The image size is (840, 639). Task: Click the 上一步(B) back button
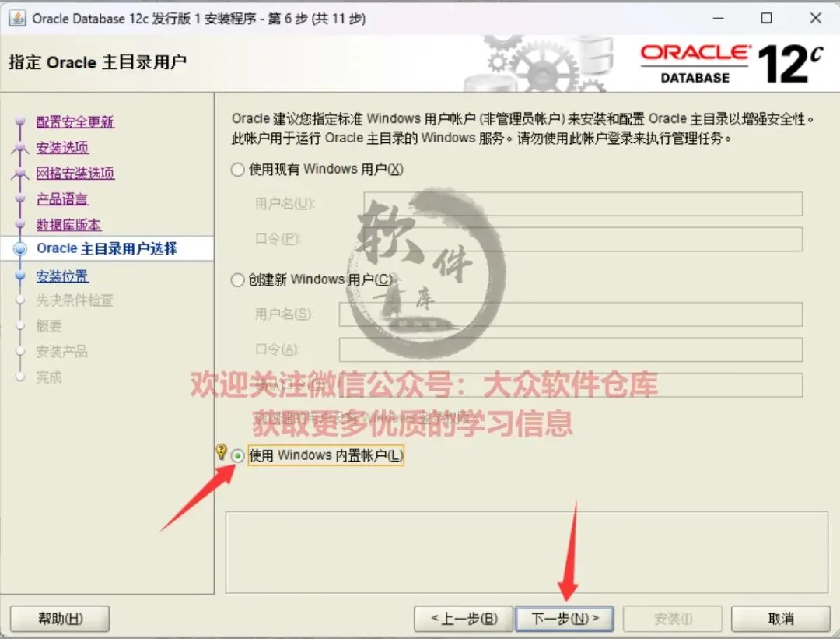point(464,620)
